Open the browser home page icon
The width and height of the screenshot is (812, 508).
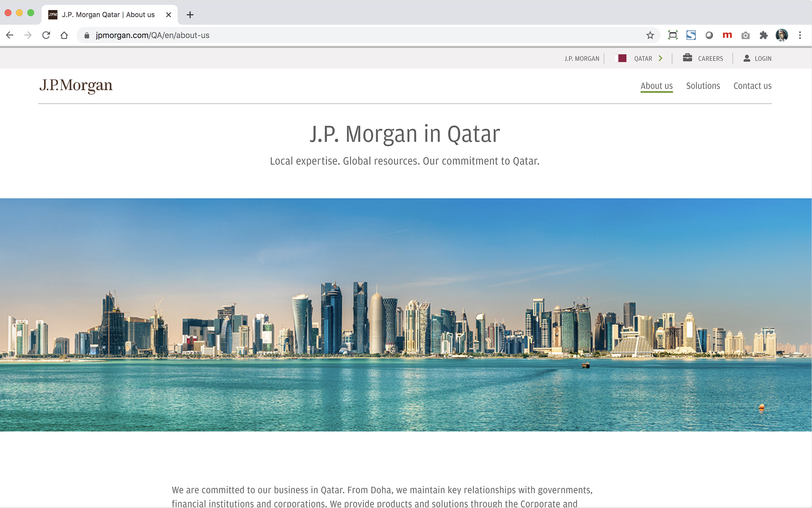pyautogui.click(x=64, y=35)
